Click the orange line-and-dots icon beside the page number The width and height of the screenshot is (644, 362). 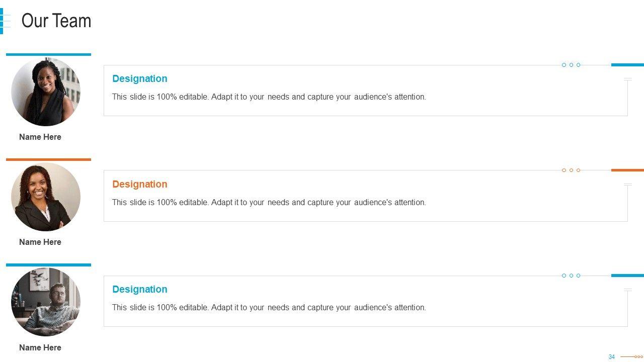[631, 357]
